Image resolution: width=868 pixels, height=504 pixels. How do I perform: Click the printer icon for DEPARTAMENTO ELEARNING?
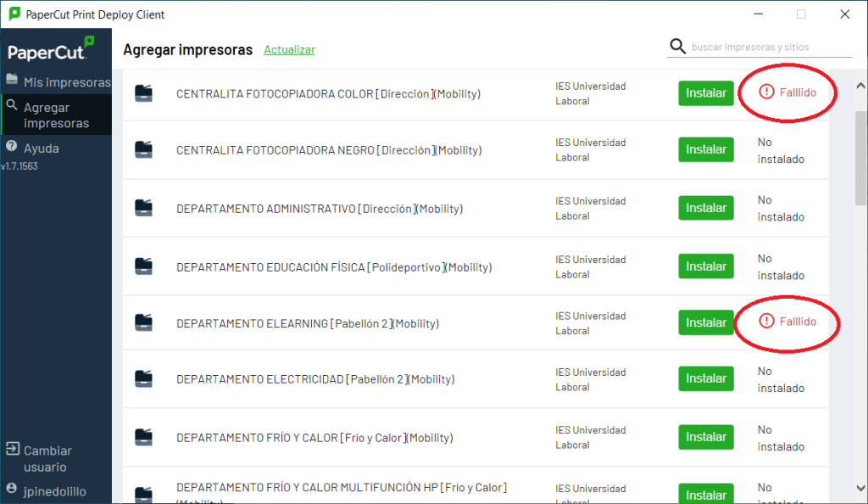coord(144,322)
